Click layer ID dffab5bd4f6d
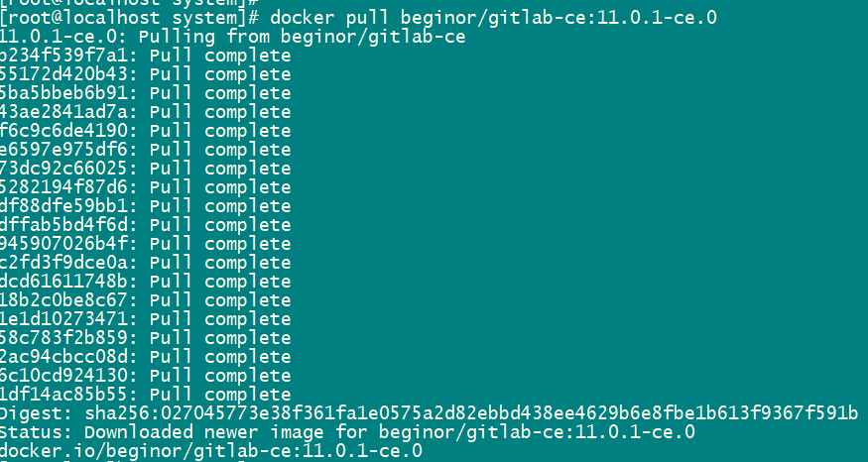 pyautogui.click(x=67, y=225)
